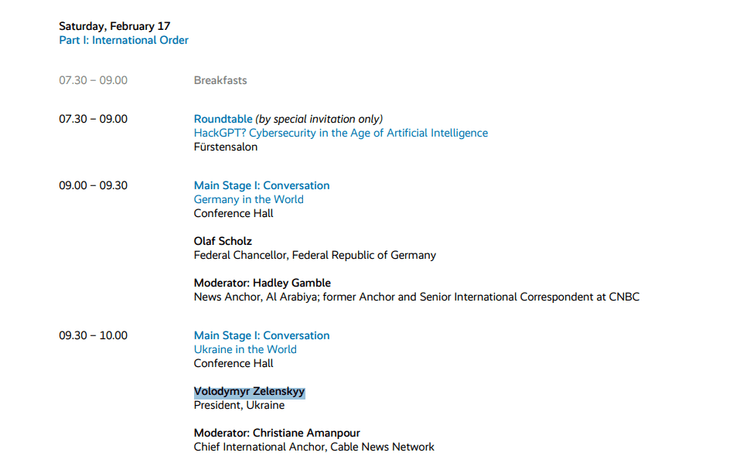Click "Chief International Anchor, Cable News Network"
Image resolution: width=740 pixels, height=465 pixels.
point(314,447)
